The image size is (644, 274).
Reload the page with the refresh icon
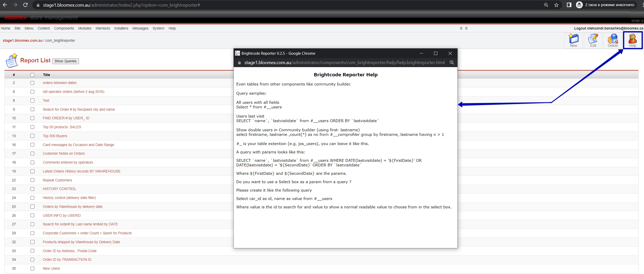[25, 5]
